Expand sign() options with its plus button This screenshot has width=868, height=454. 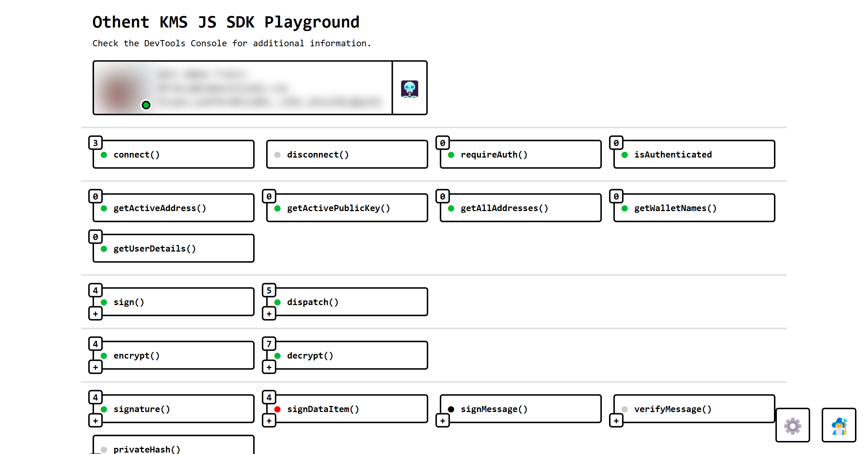coord(95,313)
